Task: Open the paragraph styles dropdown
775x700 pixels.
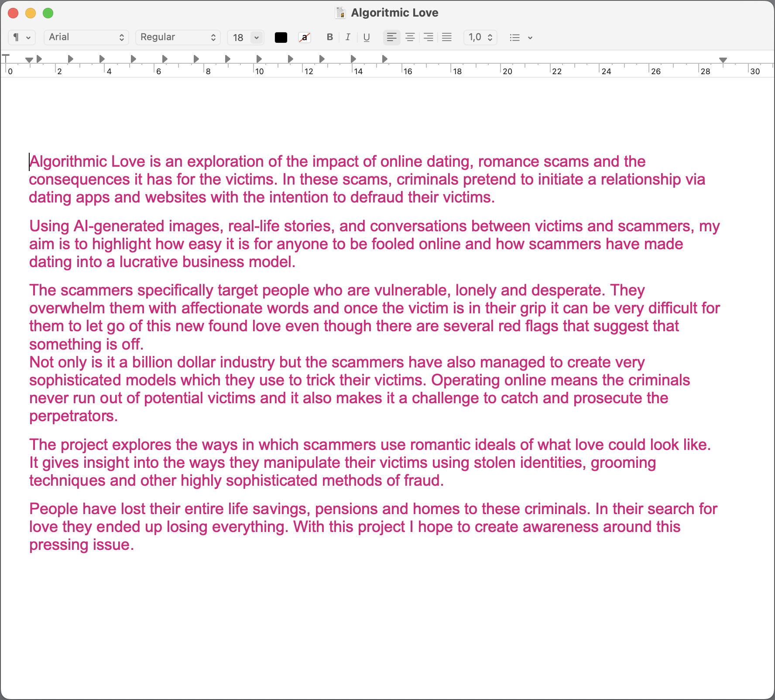Action: coord(21,38)
